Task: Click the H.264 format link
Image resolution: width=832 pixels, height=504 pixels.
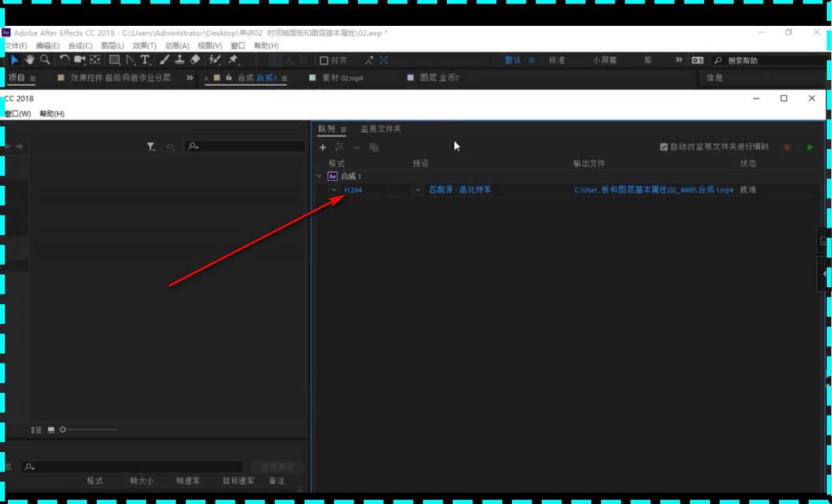Action: coord(353,190)
